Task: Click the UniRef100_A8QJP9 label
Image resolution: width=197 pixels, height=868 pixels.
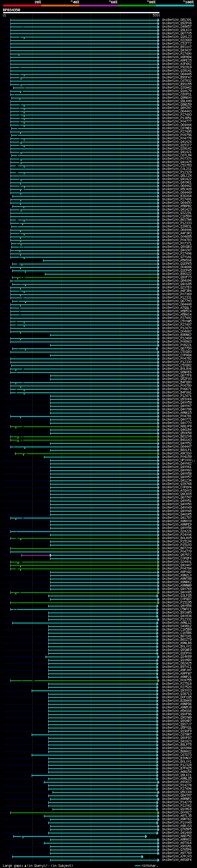Action: tap(177, 426)
